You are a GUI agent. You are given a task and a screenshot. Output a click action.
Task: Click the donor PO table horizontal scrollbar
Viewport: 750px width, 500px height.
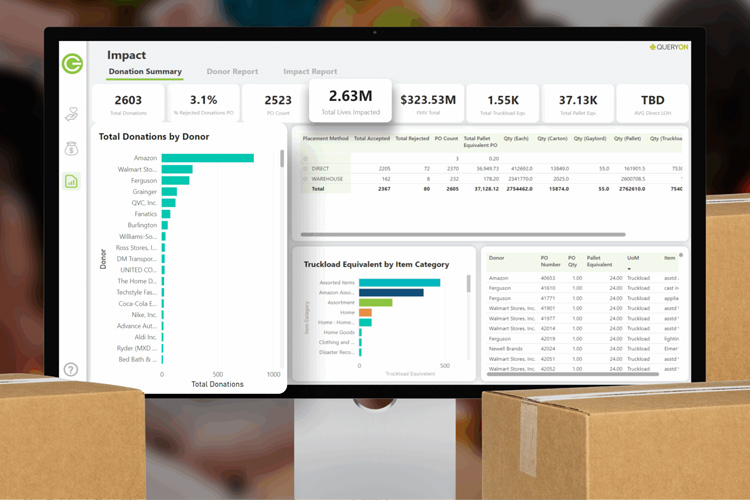point(573,374)
